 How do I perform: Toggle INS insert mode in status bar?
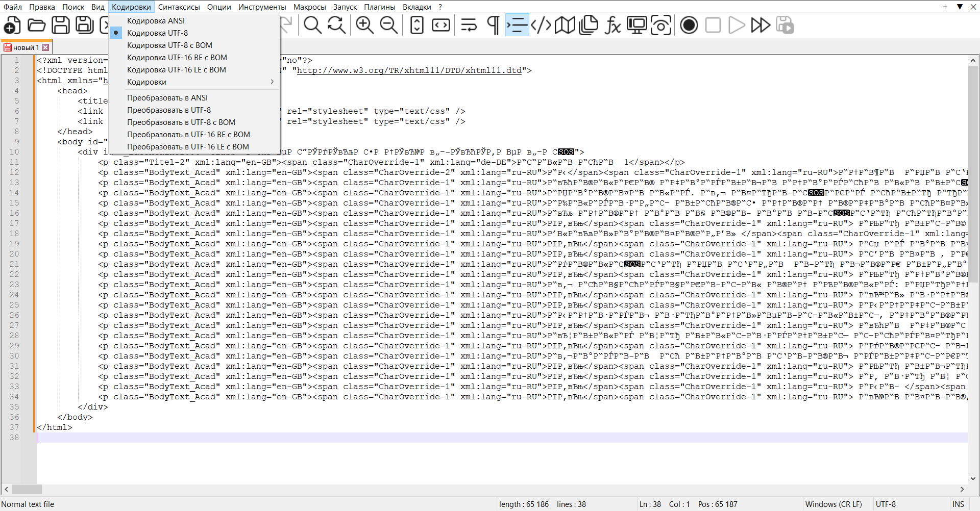pos(958,504)
